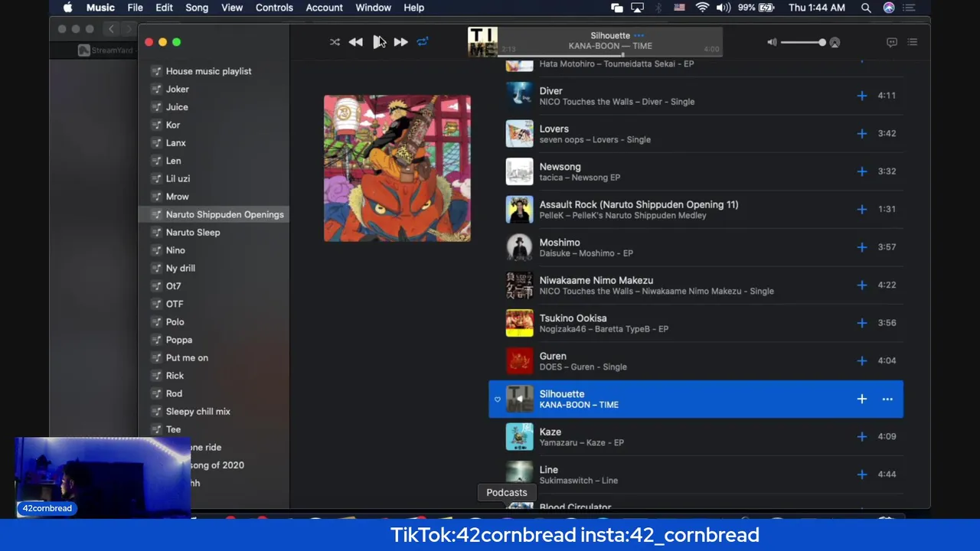Skip forward to next track
Viewport: 980px width, 551px height.
click(x=400, y=42)
